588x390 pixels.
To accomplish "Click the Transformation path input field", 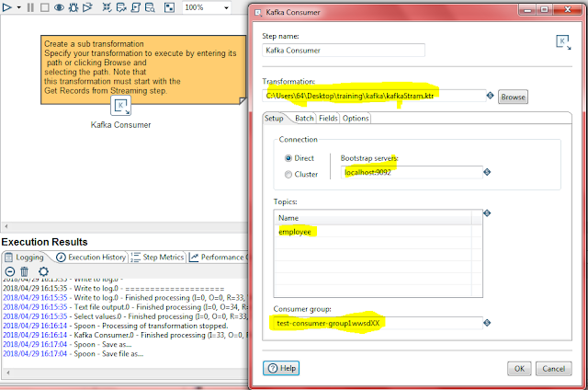I will (374, 96).
